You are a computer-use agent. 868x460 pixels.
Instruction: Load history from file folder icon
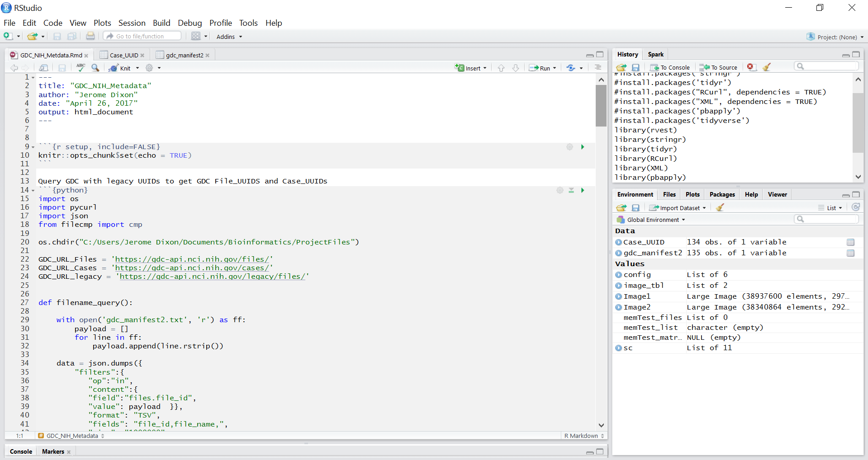tap(621, 67)
